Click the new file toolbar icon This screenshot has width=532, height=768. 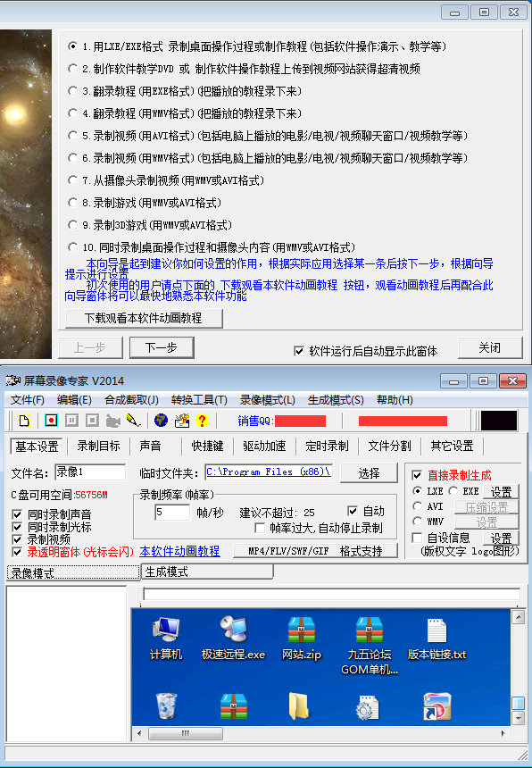(x=24, y=421)
